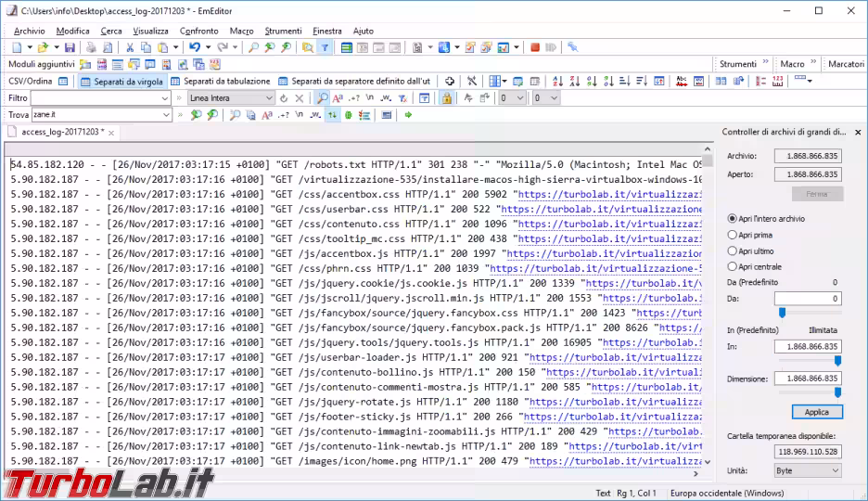Close the large file controller panel

(858, 133)
